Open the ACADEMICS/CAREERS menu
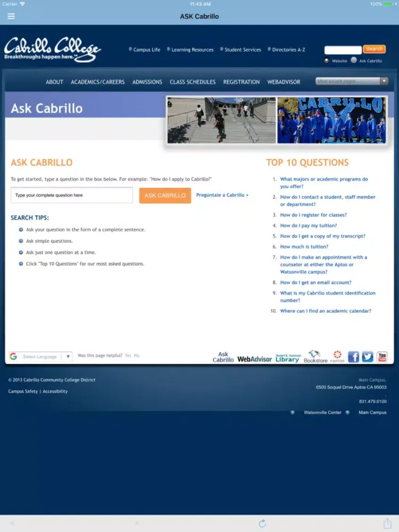 pos(98,82)
